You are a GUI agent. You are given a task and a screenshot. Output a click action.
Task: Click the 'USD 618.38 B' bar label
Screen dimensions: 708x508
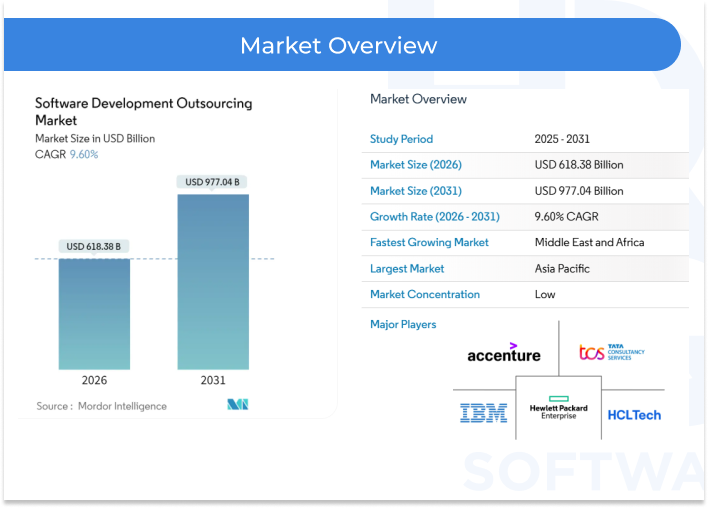pos(93,247)
